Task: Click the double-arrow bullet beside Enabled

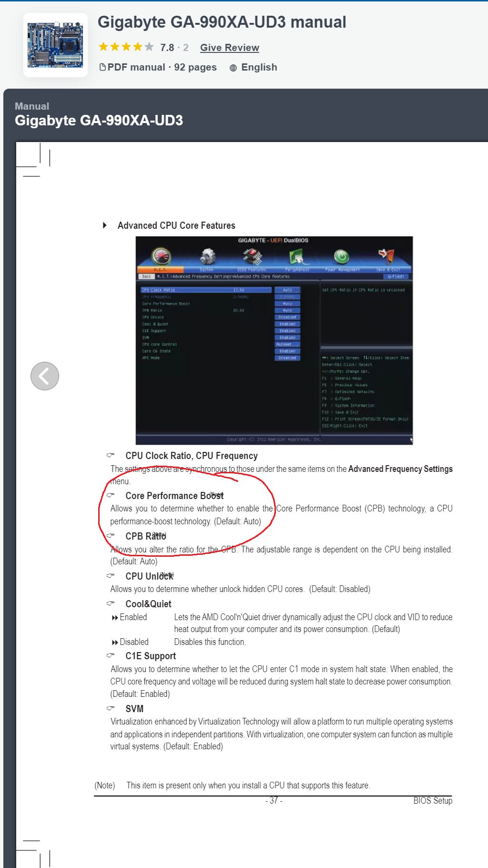Action: 115,618
